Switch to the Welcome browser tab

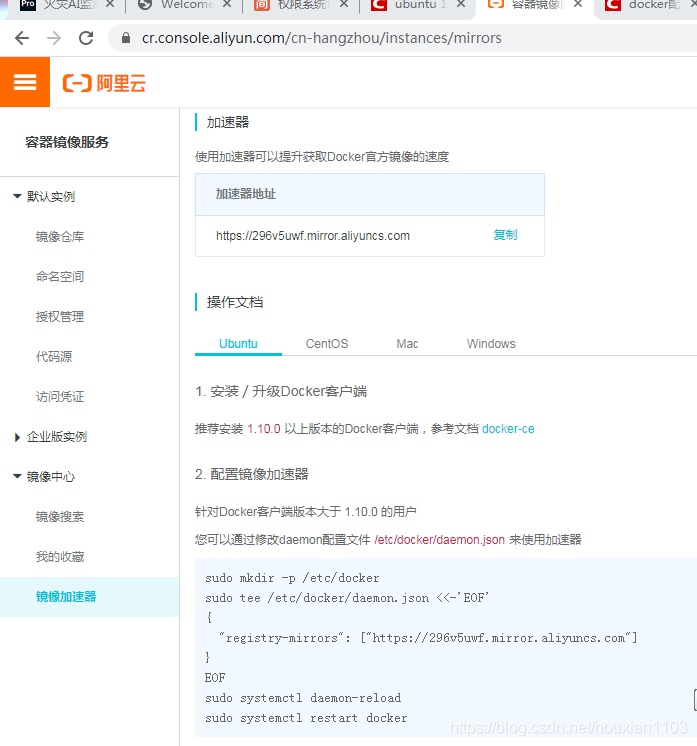187,5
